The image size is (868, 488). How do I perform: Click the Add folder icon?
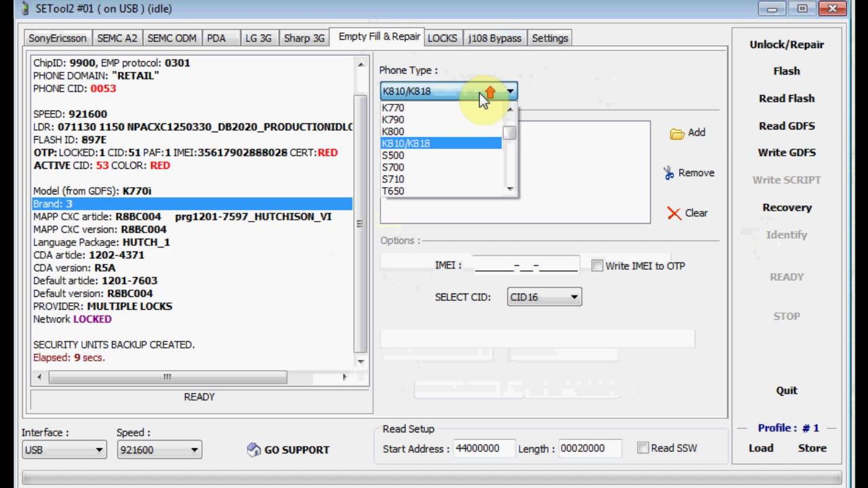(677, 134)
